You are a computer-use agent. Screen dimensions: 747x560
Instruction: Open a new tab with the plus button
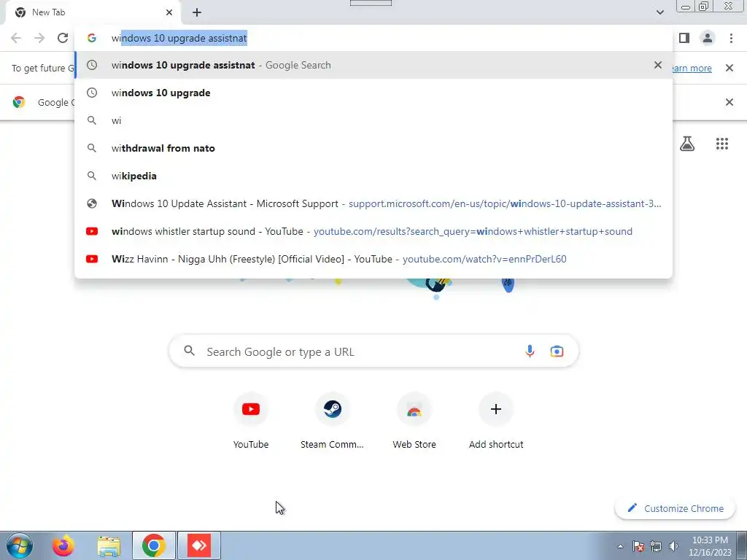[x=197, y=12]
